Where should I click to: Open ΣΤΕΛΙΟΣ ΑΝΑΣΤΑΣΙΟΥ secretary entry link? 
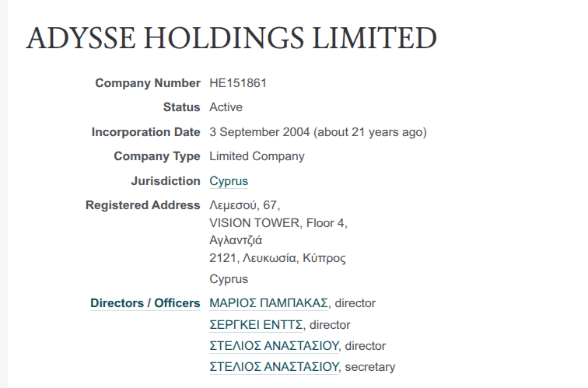(275, 367)
